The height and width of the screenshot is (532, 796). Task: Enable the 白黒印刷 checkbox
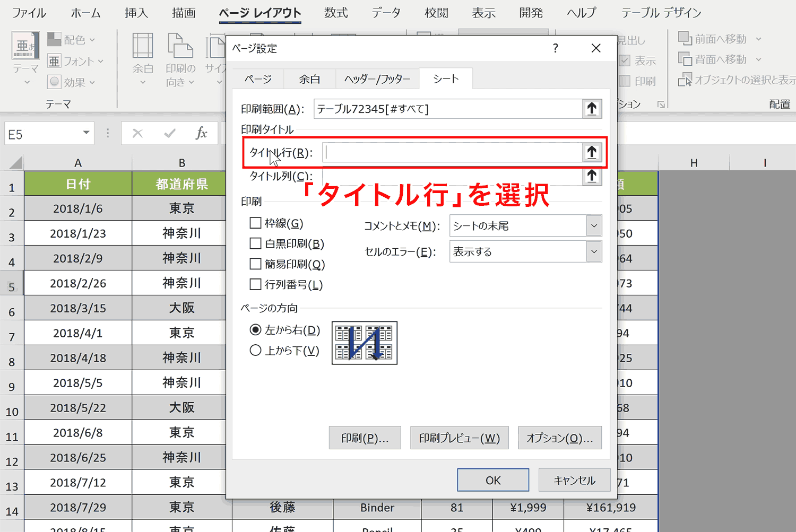[x=255, y=243]
